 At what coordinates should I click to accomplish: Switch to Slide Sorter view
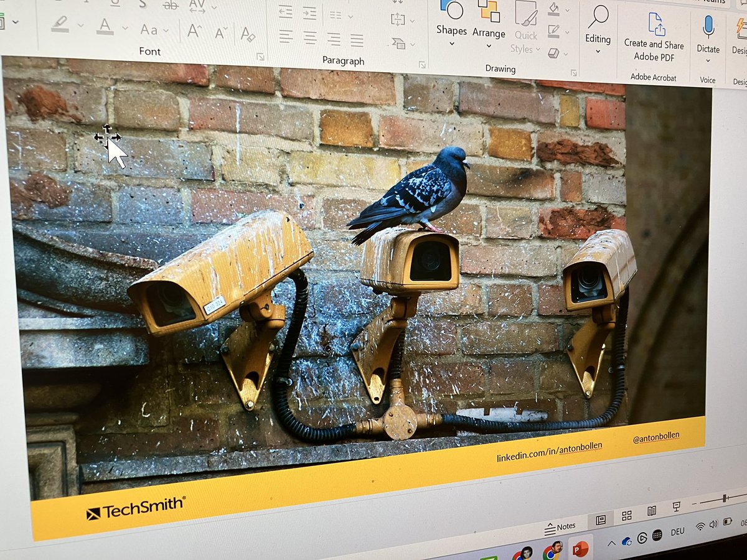(626, 515)
